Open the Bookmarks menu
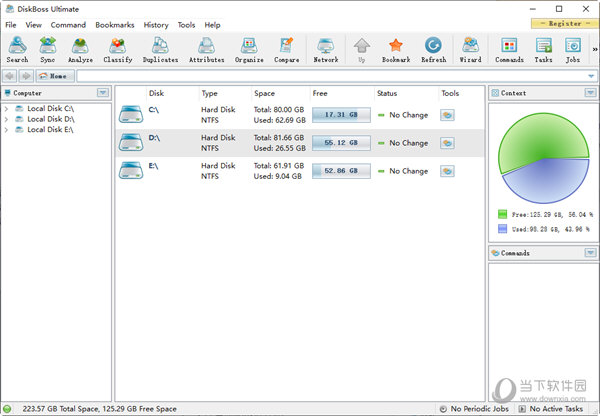Image resolution: width=600 pixels, height=416 pixels. [x=114, y=24]
